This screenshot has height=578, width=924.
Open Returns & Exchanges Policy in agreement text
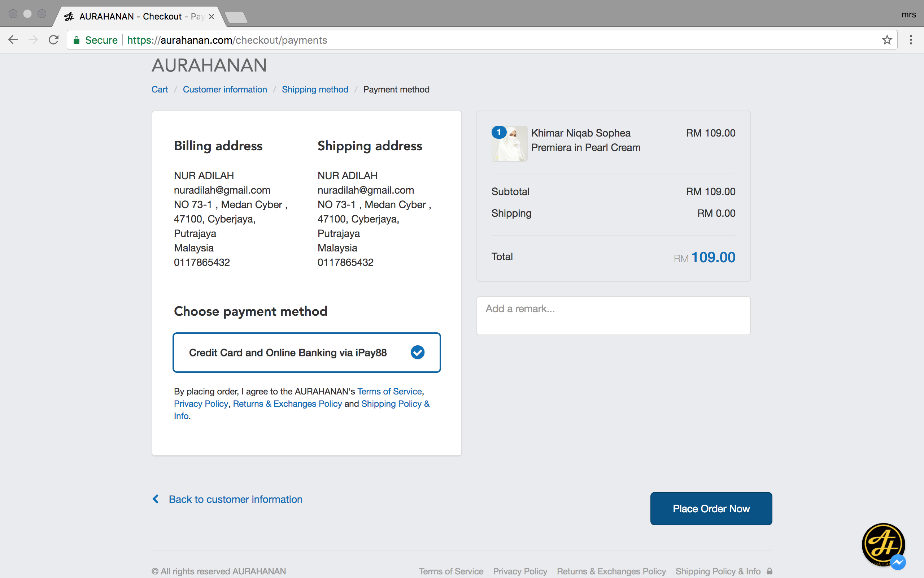(288, 404)
